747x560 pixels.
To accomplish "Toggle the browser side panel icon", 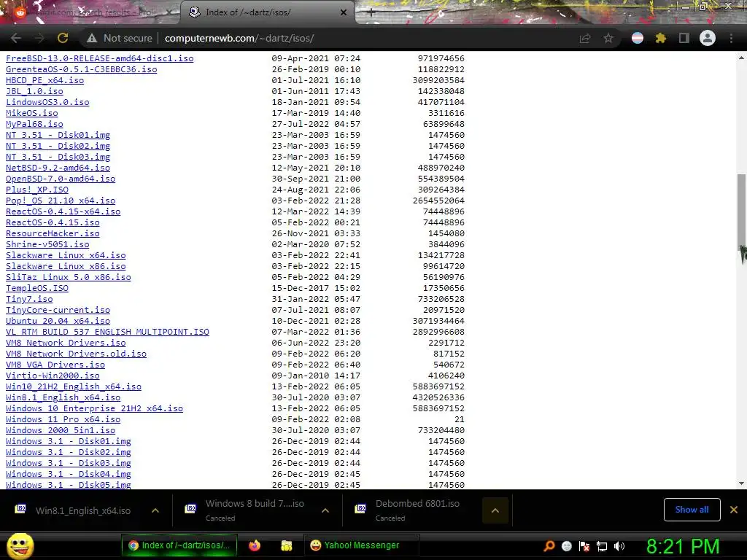I will 684,38.
